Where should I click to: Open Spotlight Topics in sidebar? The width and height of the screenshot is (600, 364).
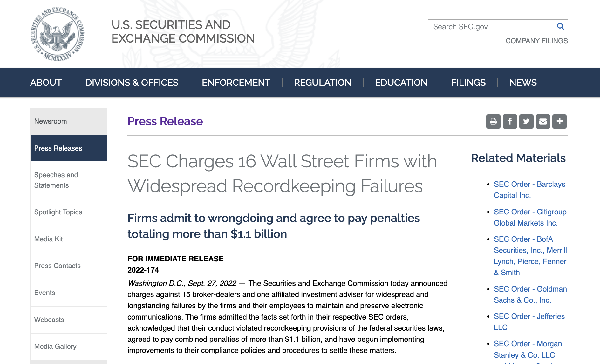click(58, 212)
